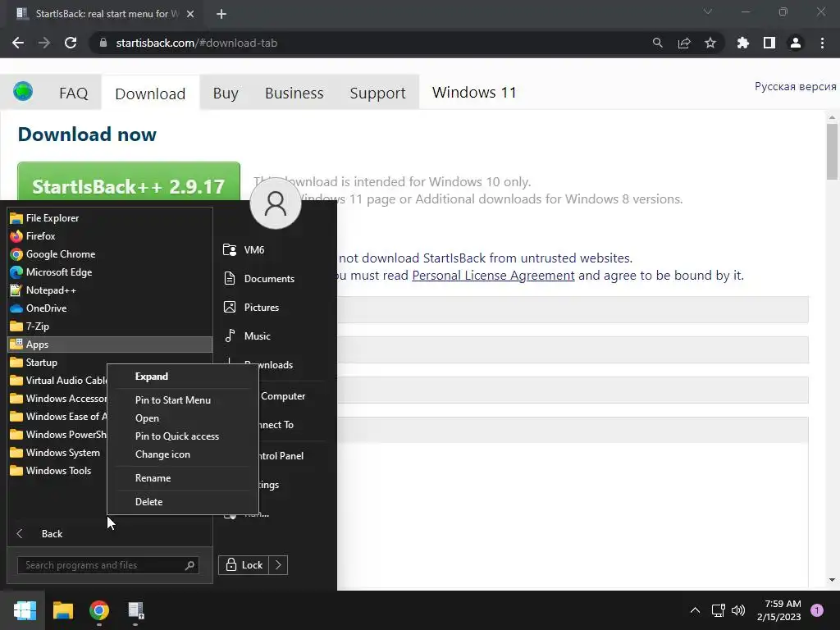
Task: Bookmark this page with the star icon
Action: (x=710, y=43)
